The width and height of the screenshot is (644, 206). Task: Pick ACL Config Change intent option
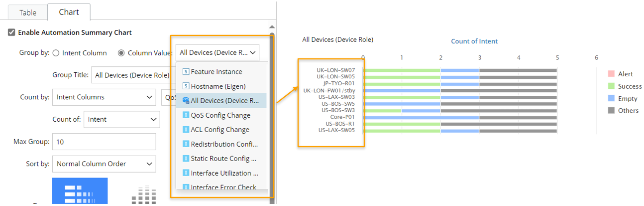click(220, 130)
